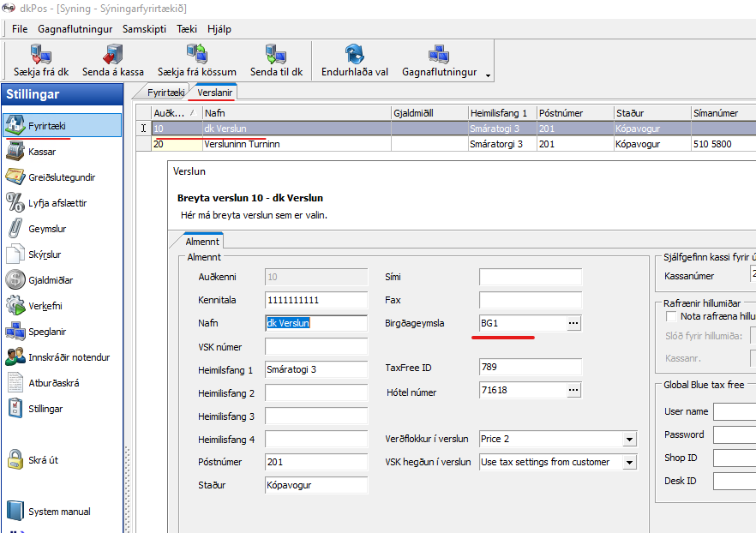The image size is (756, 533).
Task: Toggle the Nota rafræna hillumiða checkbox
Action: point(671,316)
